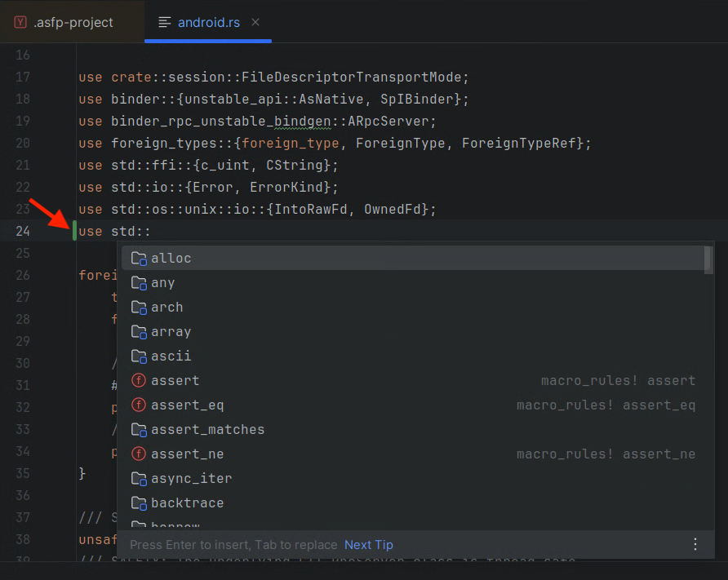Open the Next Tip link
Screen dimensions: 728x580
(x=368, y=544)
